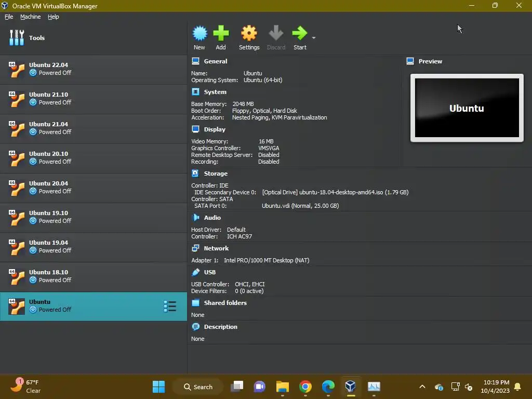532x399 pixels.
Task: Select the Ubuntu 22.04 virtual machine
Action: [x=94, y=69]
